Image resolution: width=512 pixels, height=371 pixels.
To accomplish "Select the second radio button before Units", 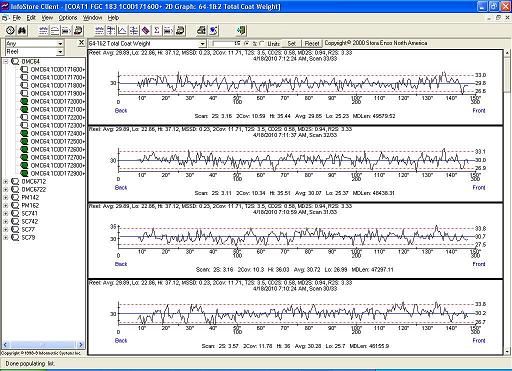I will pyautogui.click(x=261, y=43).
